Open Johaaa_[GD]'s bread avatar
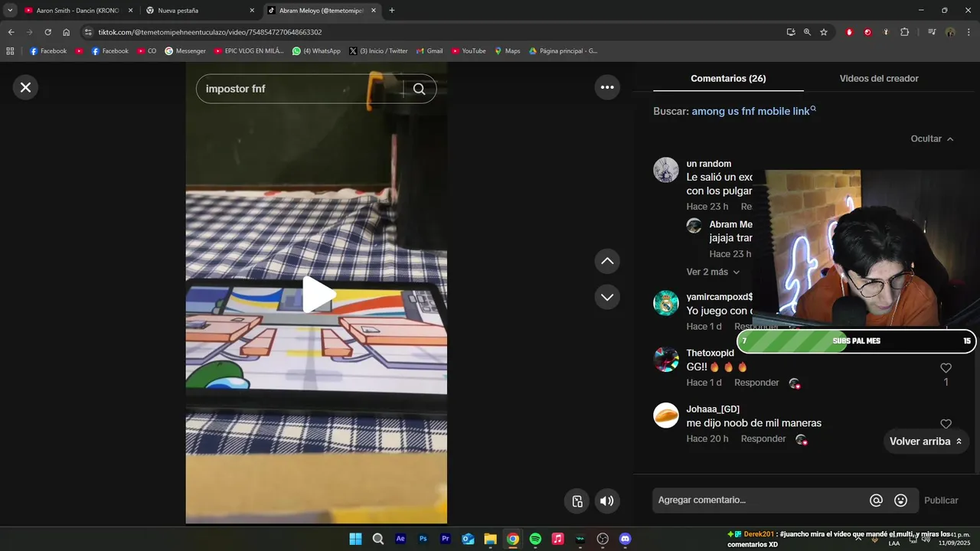The height and width of the screenshot is (551, 980). [x=666, y=416]
